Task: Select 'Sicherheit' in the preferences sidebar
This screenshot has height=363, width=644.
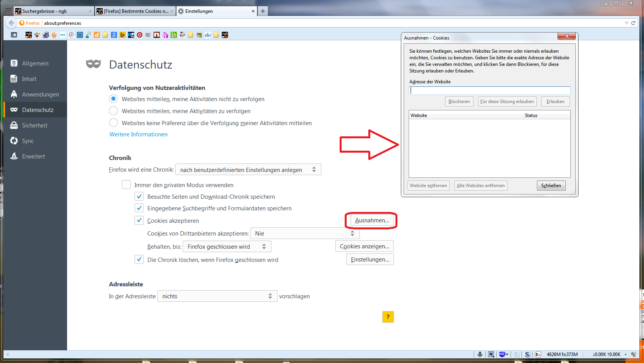Action: [x=35, y=126]
